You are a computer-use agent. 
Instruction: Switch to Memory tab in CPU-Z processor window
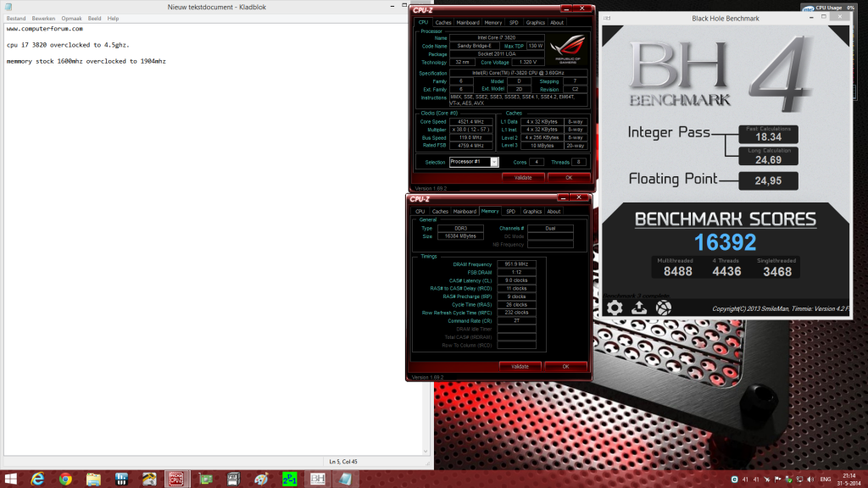(492, 23)
